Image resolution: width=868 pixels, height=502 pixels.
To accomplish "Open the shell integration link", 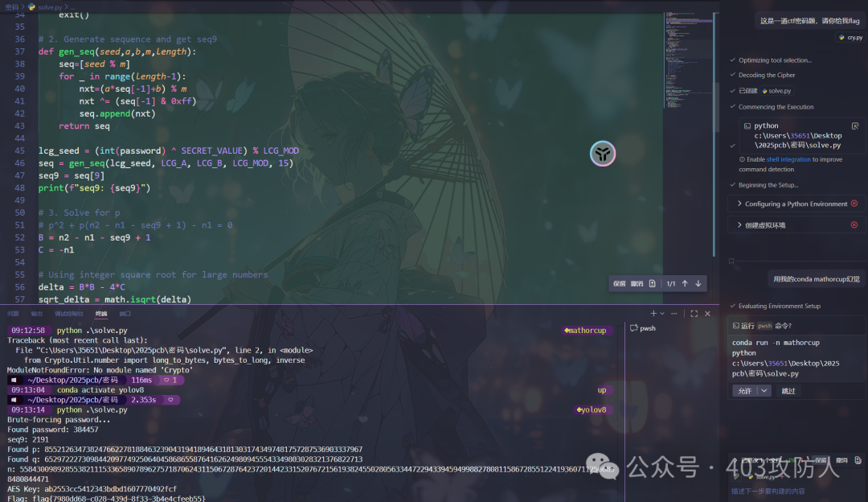I will tap(788, 159).
